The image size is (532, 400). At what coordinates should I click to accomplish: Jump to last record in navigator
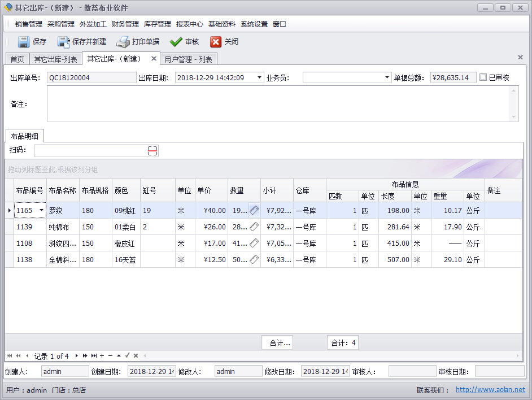[x=94, y=355]
